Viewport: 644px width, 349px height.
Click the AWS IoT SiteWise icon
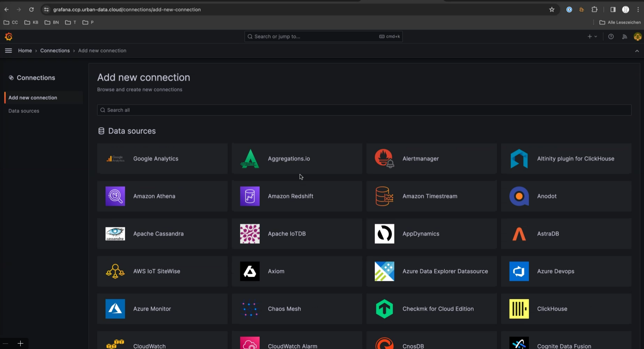click(115, 271)
